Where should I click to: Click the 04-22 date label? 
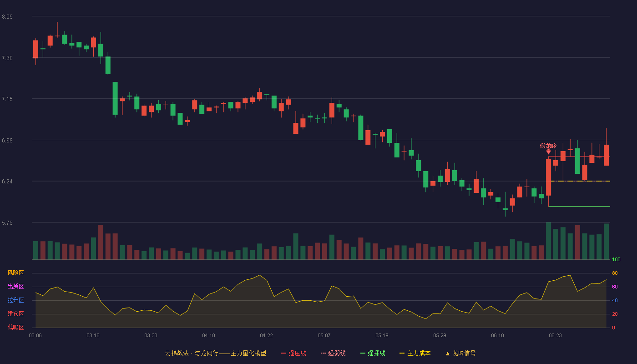pos(266,335)
